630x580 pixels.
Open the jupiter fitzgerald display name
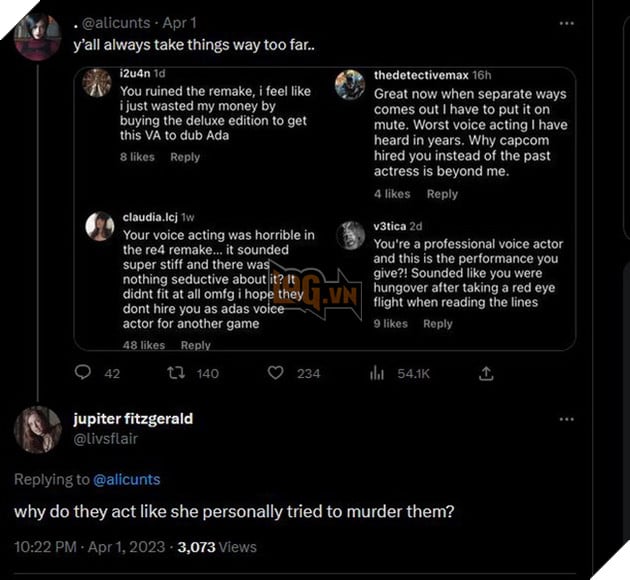click(133, 418)
